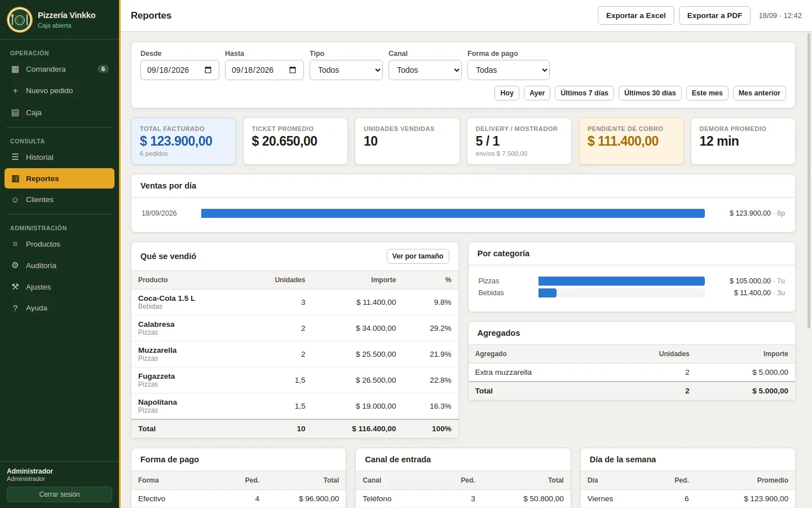Screen dimensions: 812x508
Task: Click the Comandera grid icon
Action: 15,69
